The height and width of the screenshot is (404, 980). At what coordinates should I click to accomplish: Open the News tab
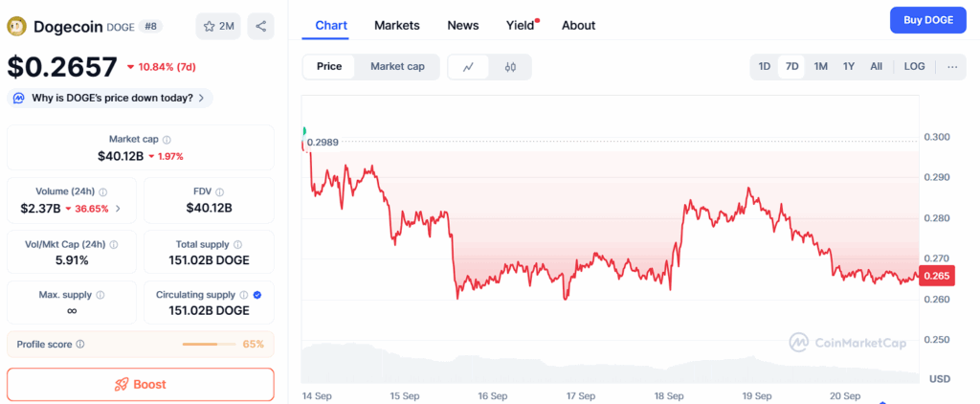click(x=463, y=25)
